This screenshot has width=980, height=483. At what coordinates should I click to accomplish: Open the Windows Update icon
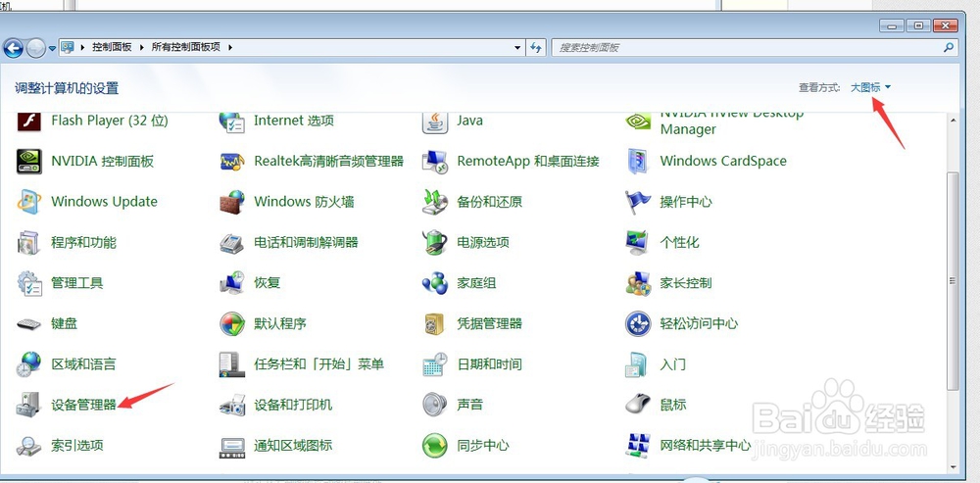click(28, 202)
